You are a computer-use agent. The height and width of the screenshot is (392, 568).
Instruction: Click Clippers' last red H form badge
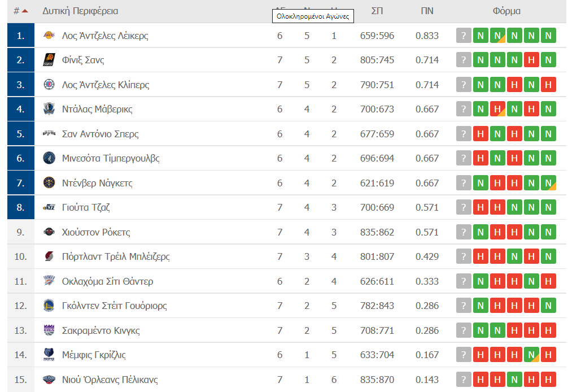coord(548,85)
